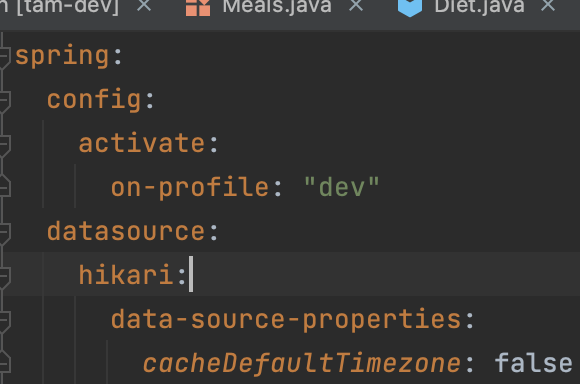Image resolution: width=580 pixels, height=384 pixels.
Task: Select the [tam-dev] tab
Action: tap(59, 6)
